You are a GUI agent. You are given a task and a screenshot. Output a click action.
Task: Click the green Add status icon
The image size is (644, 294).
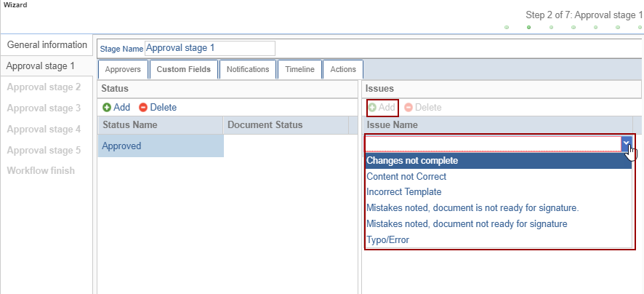tap(107, 107)
